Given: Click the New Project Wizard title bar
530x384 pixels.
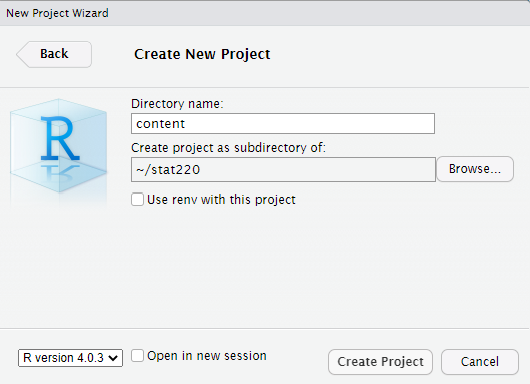Looking at the screenshot, I should click(265, 13).
